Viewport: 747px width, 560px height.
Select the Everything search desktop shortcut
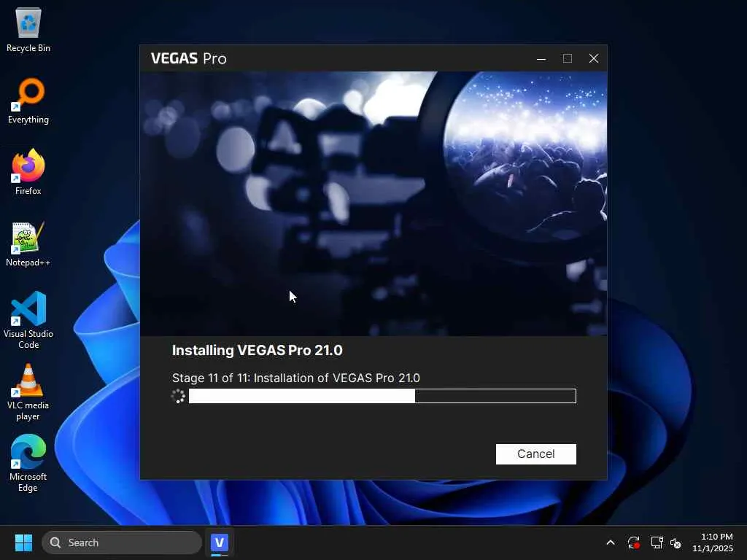click(x=28, y=101)
